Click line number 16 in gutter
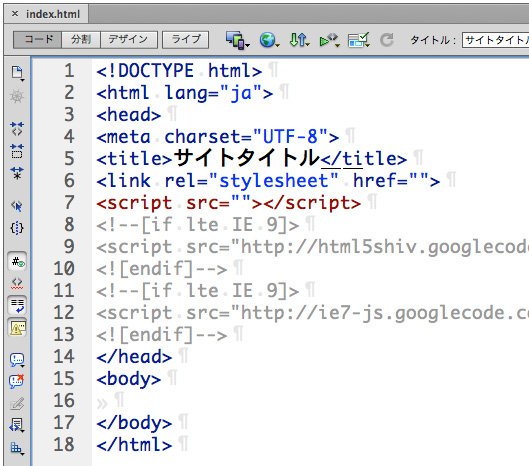Screen dimensions: 529x466 pos(64,401)
